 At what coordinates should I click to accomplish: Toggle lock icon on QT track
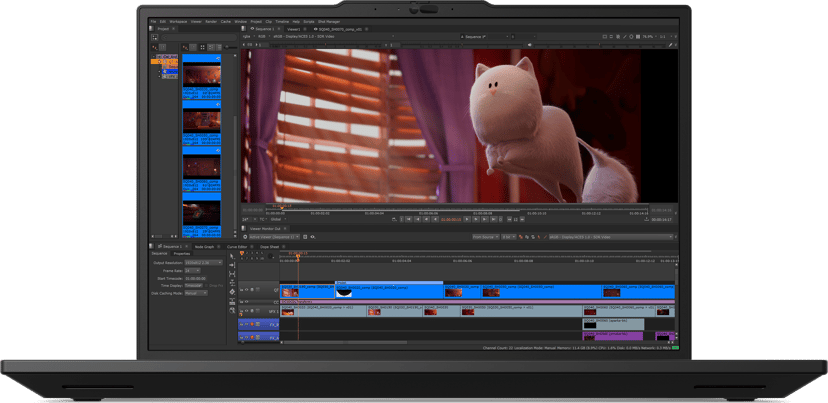241,289
